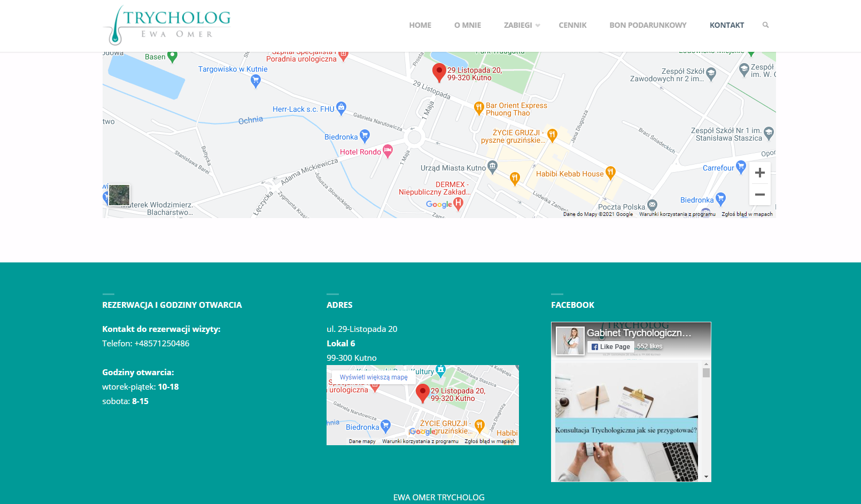
Task: Select the Basen green map marker
Action: coord(172,57)
